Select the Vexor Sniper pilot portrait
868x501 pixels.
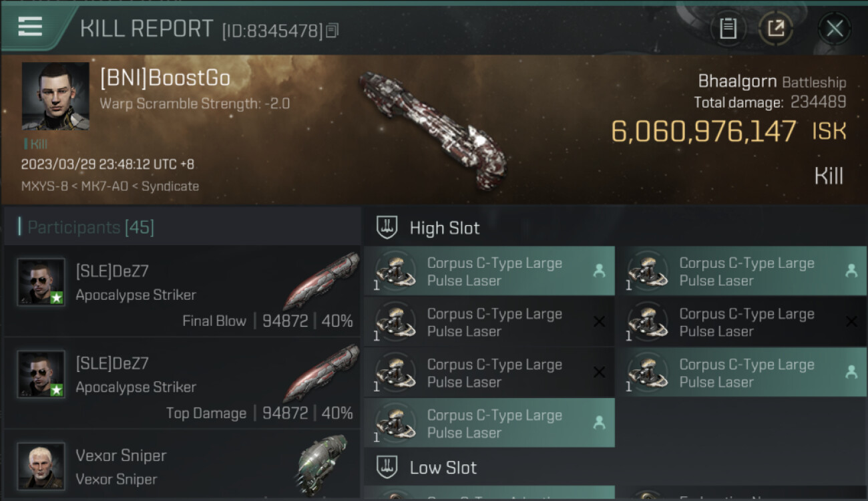coord(41,466)
